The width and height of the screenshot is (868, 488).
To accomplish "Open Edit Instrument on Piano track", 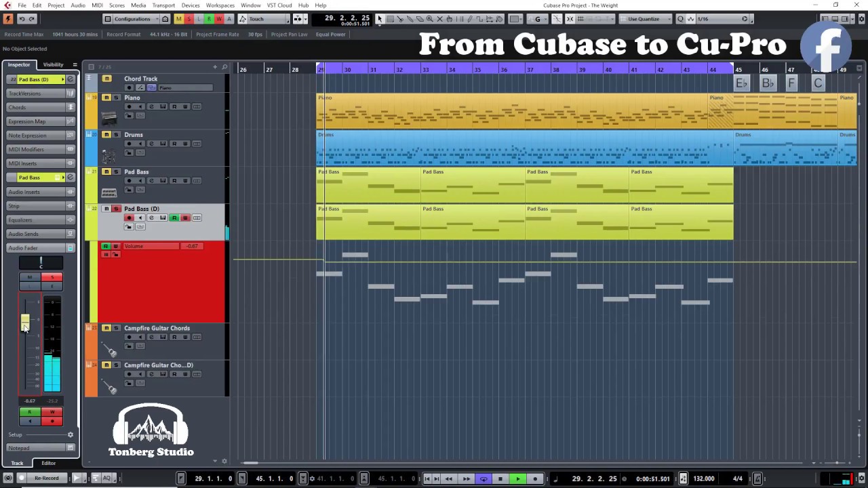I will 163,106.
